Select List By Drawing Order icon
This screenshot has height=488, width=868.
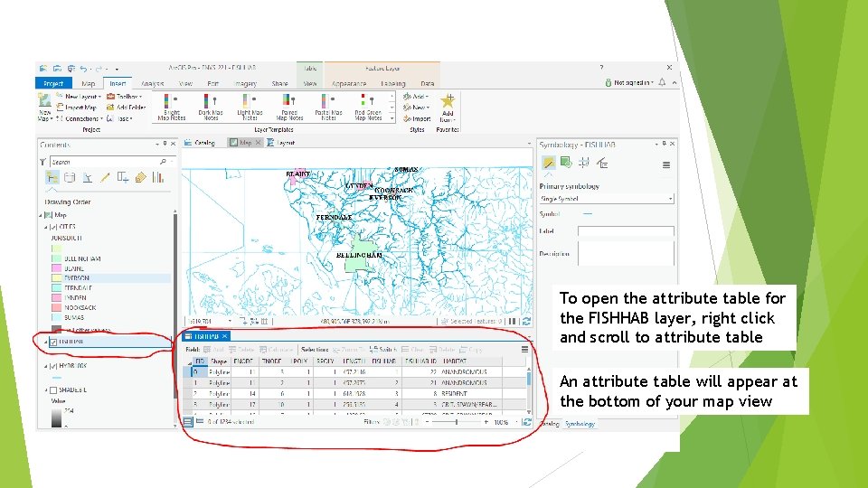(x=52, y=178)
